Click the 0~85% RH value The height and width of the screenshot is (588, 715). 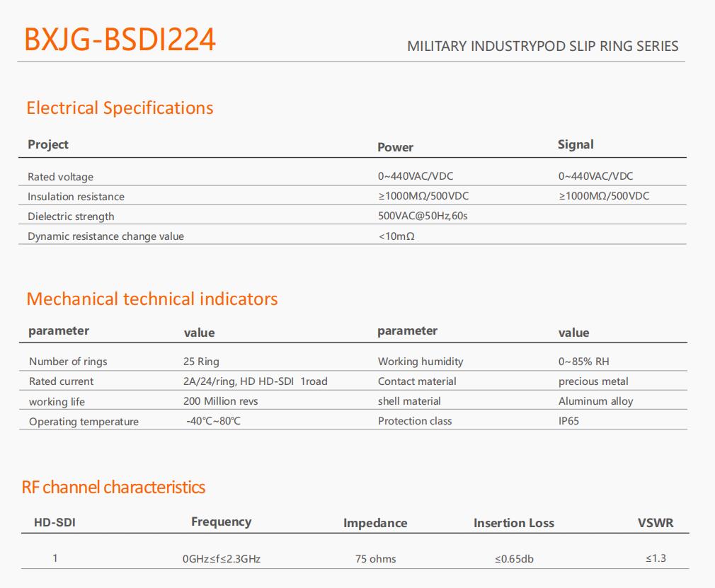coord(583,362)
